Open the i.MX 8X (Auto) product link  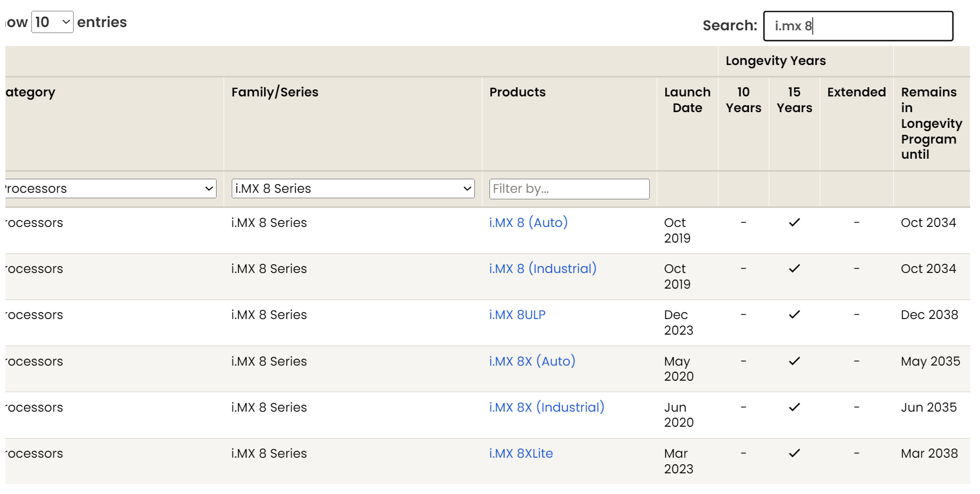[532, 361]
